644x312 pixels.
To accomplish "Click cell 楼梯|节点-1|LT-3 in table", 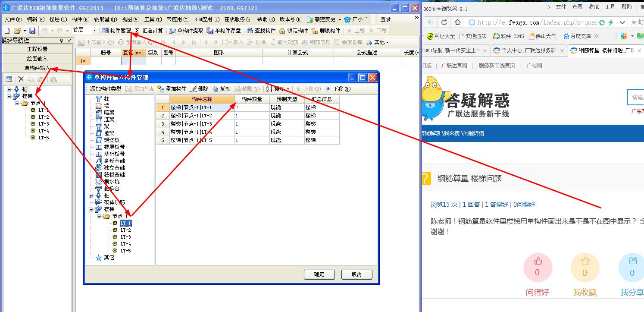I will [202, 124].
